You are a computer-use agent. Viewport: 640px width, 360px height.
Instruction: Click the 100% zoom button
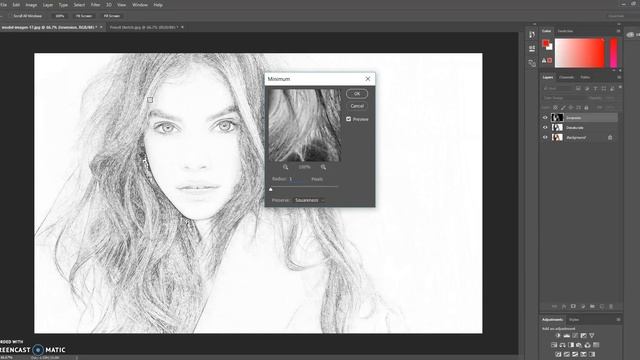(60, 16)
